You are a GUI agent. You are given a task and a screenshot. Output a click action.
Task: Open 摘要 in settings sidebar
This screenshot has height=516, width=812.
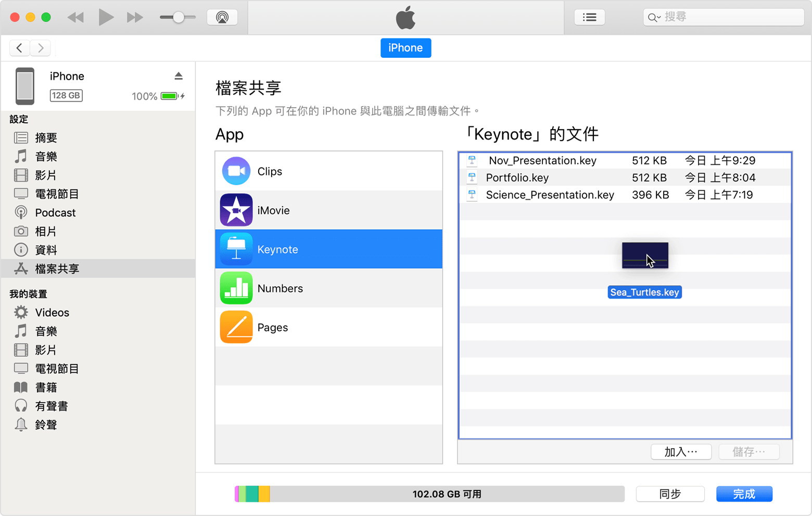[98, 138]
